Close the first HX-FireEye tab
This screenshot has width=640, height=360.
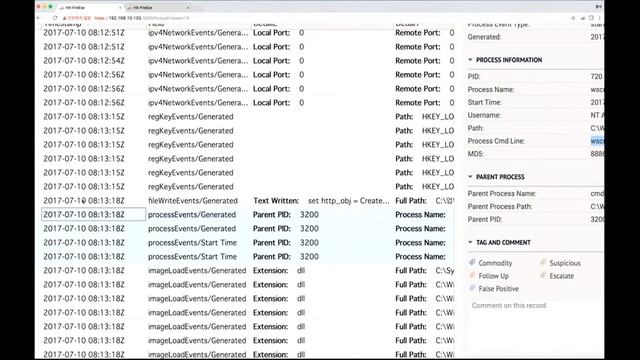pos(120,7)
